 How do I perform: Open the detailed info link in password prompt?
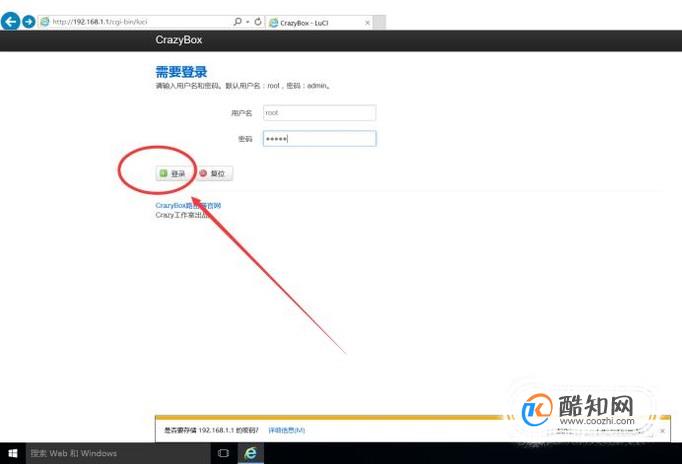click(x=287, y=430)
